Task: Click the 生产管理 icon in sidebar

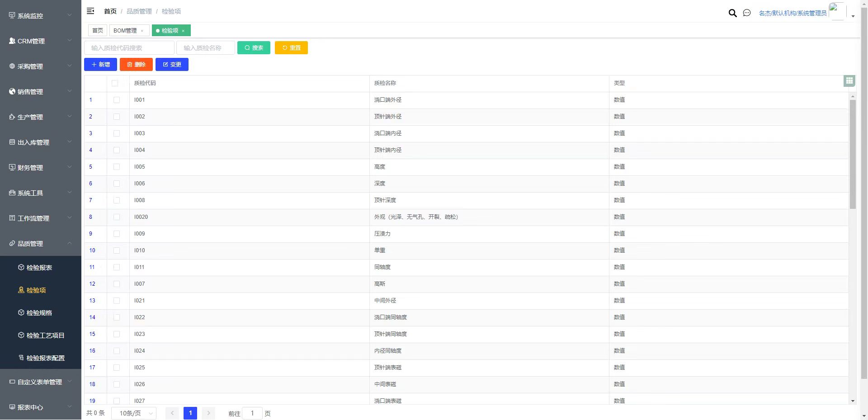Action: [12, 117]
